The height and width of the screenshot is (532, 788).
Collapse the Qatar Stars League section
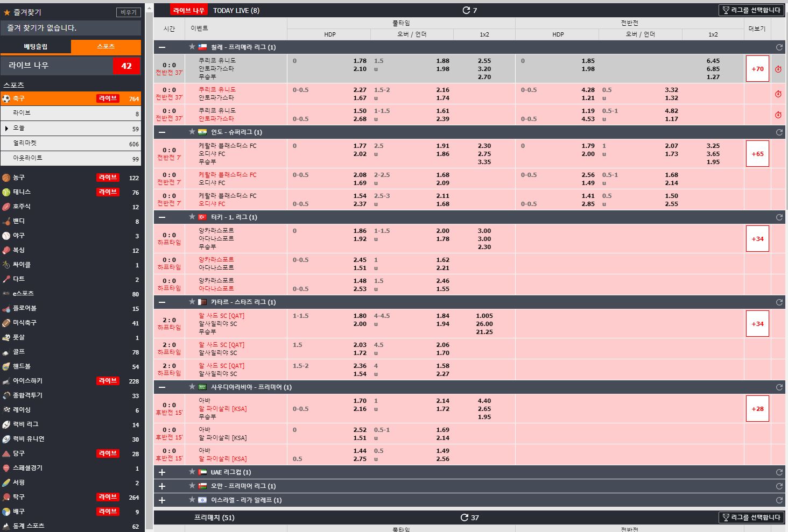pyautogui.click(x=162, y=302)
